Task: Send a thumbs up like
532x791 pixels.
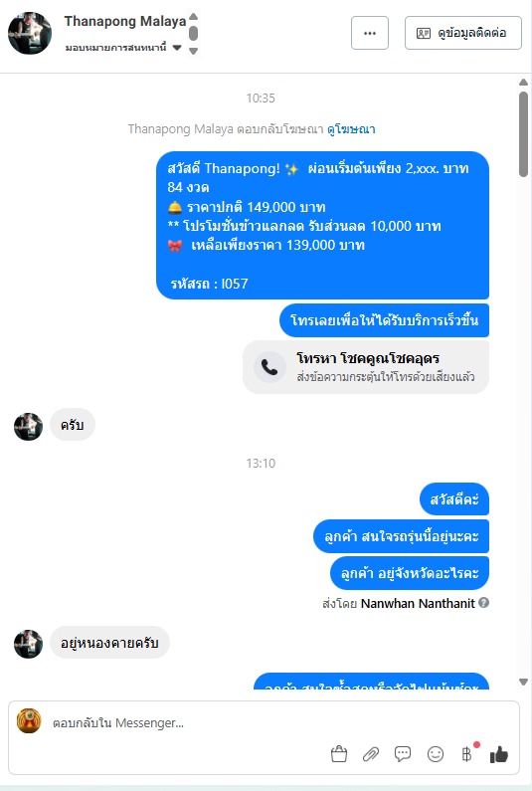Action: pos(499,754)
